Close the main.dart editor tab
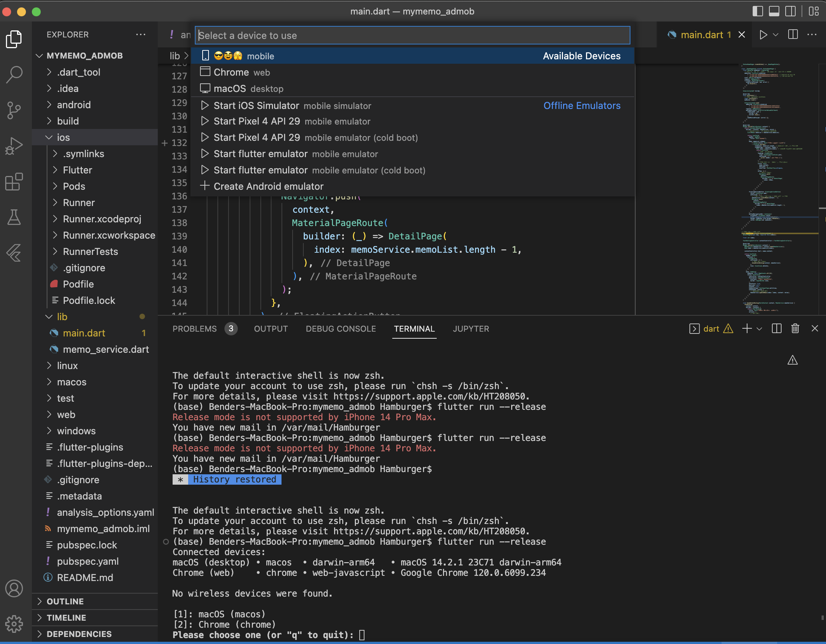Viewport: 826px width, 644px height. (x=742, y=35)
